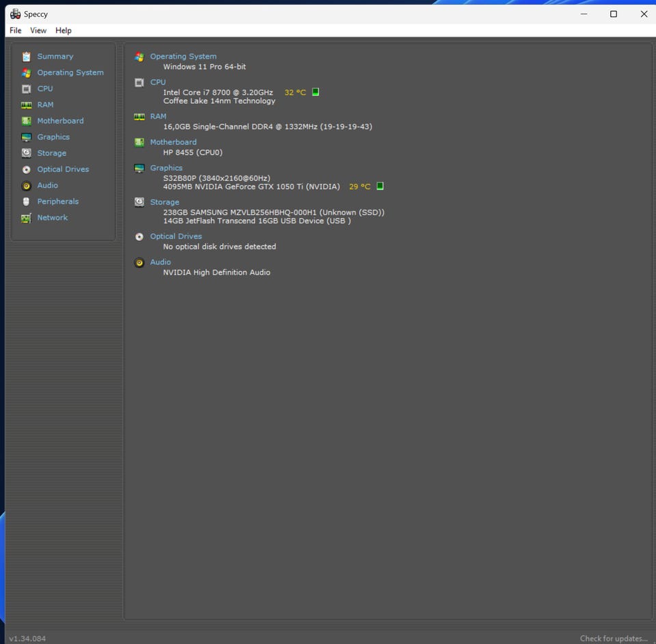
Task: Click the 32 °C CPU temperature value
Action: pyautogui.click(x=295, y=92)
